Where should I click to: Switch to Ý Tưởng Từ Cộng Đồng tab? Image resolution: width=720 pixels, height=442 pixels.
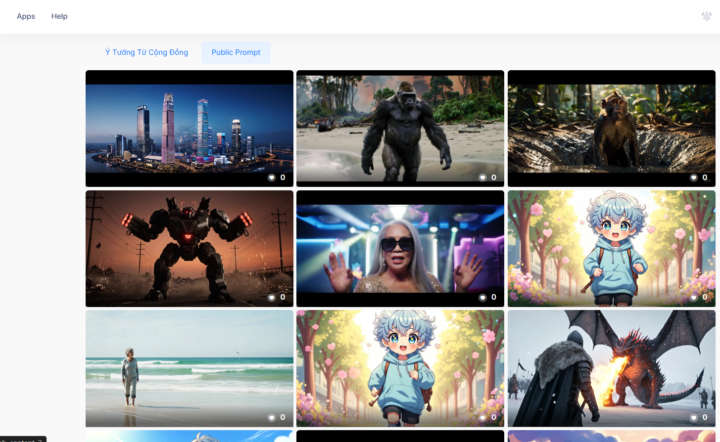pyautogui.click(x=146, y=52)
